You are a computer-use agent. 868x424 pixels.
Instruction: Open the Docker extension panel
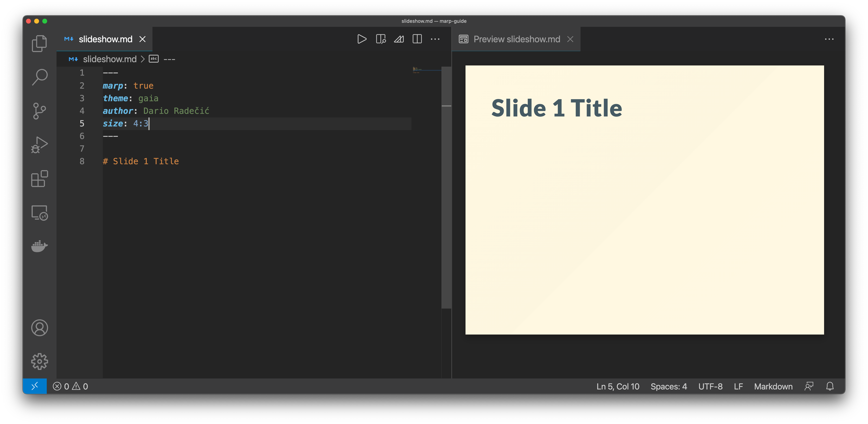(x=39, y=246)
